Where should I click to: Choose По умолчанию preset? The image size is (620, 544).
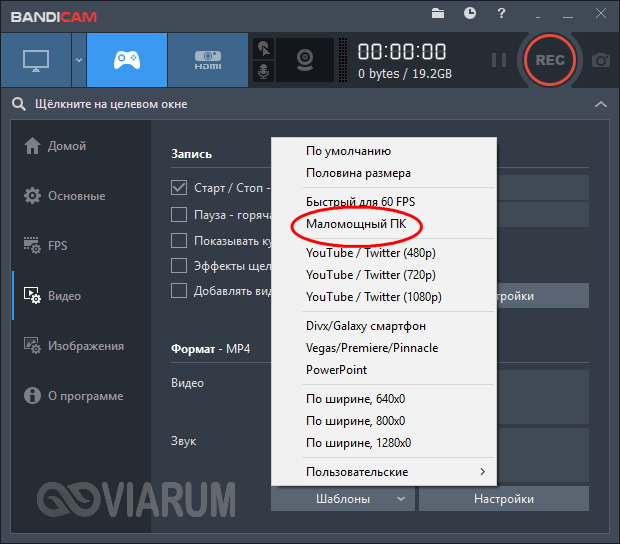point(384,151)
